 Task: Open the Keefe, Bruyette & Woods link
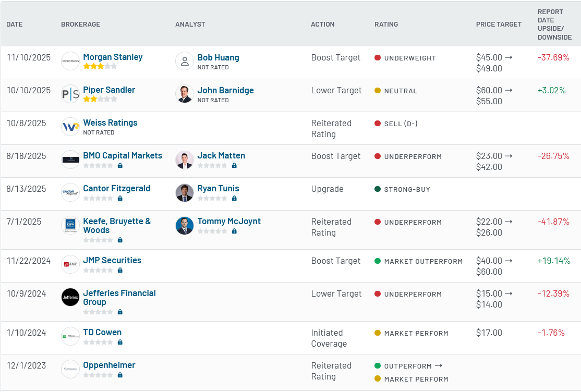[x=117, y=226]
